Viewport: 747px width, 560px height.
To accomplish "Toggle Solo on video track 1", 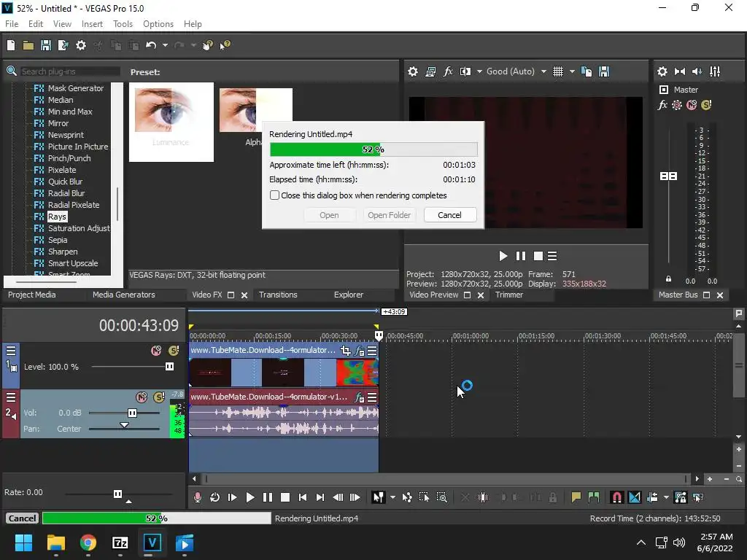I will tap(174, 351).
